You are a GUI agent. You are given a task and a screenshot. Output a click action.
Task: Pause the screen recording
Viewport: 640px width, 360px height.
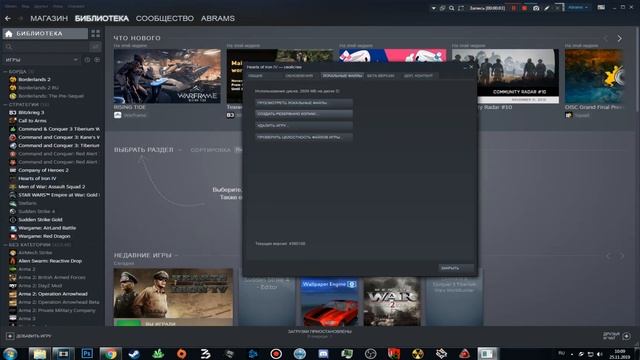[x=514, y=8]
